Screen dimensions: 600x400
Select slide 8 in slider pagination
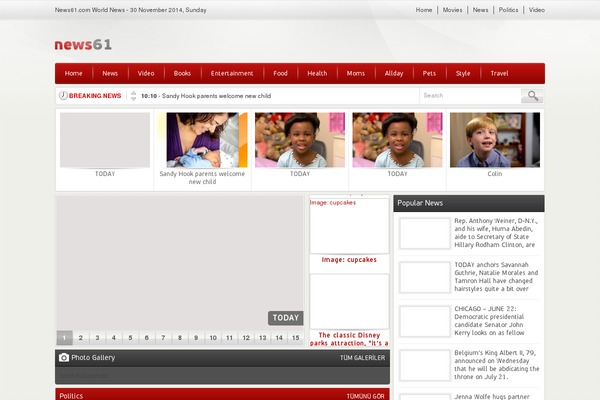click(180, 338)
